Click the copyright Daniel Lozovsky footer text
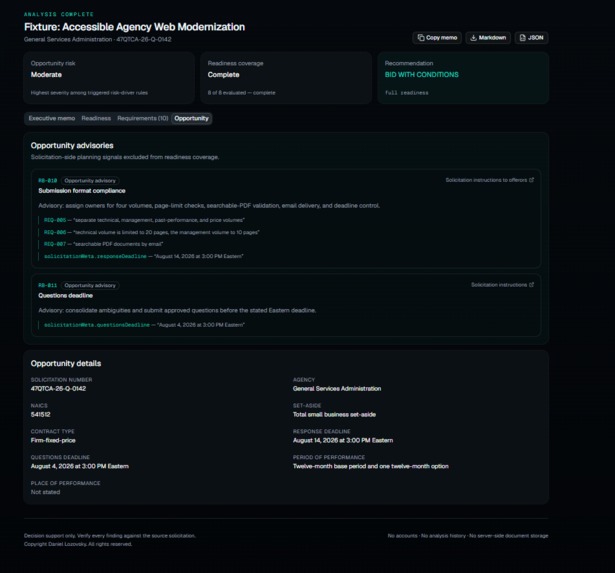This screenshot has width=615, height=573. click(78, 544)
